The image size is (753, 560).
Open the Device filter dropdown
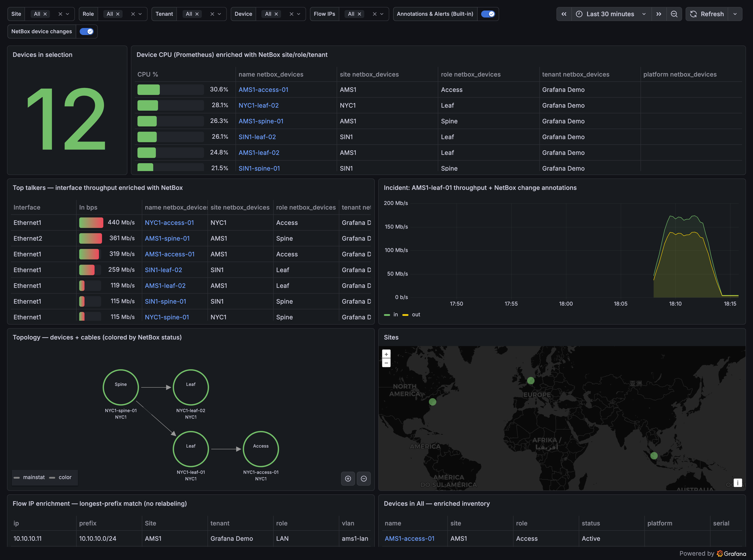(x=299, y=14)
